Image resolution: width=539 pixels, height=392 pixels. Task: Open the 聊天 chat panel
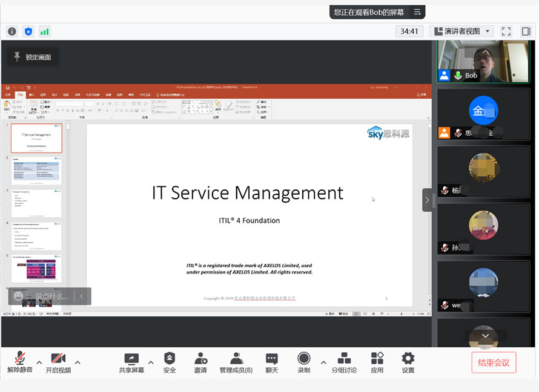(271, 362)
